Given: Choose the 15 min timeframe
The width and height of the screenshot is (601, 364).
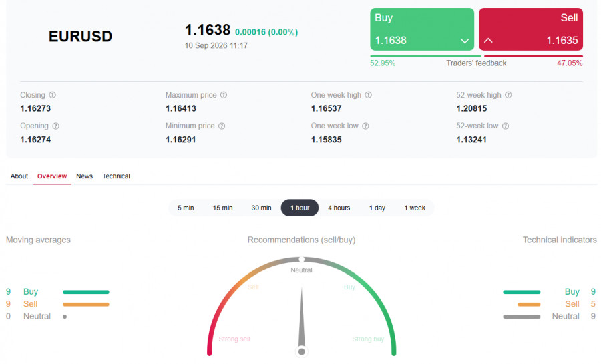Looking at the screenshot, I should [222, 208].
